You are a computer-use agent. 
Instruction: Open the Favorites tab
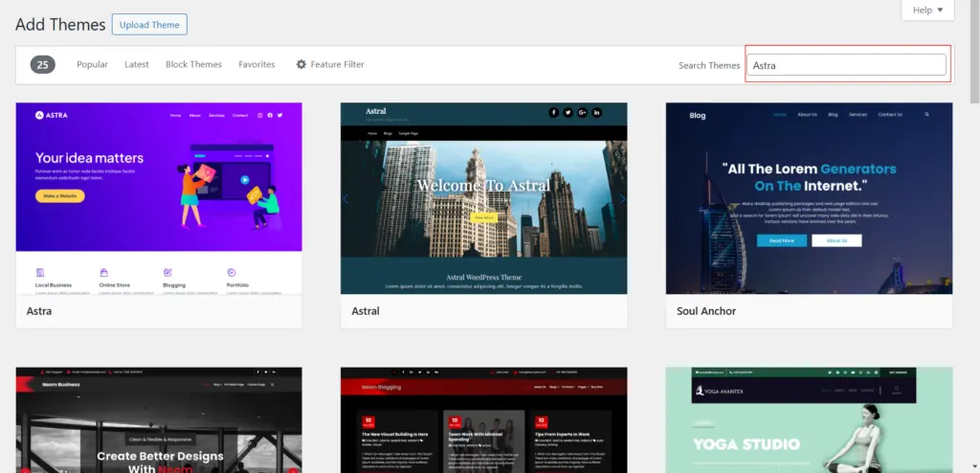click(256, 64)
